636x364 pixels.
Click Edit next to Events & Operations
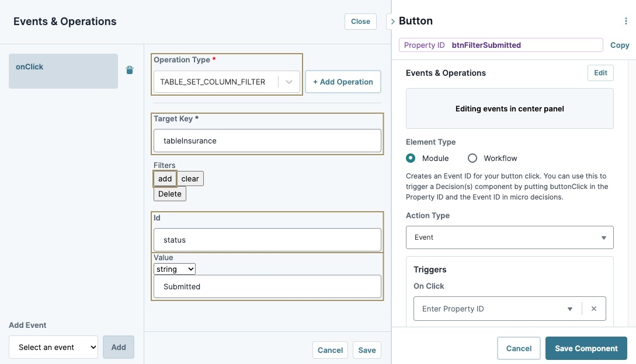pyautogui.click(x=601, y=73)
